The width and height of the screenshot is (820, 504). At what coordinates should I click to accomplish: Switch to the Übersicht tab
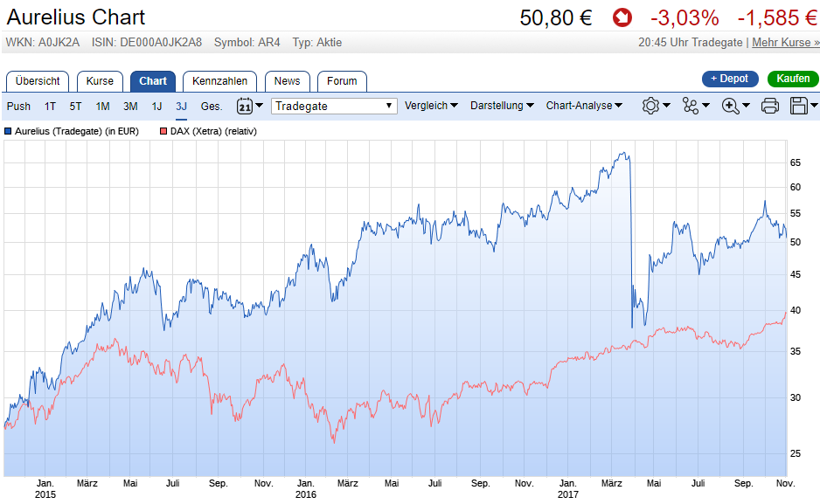click(x=38, y=81)
